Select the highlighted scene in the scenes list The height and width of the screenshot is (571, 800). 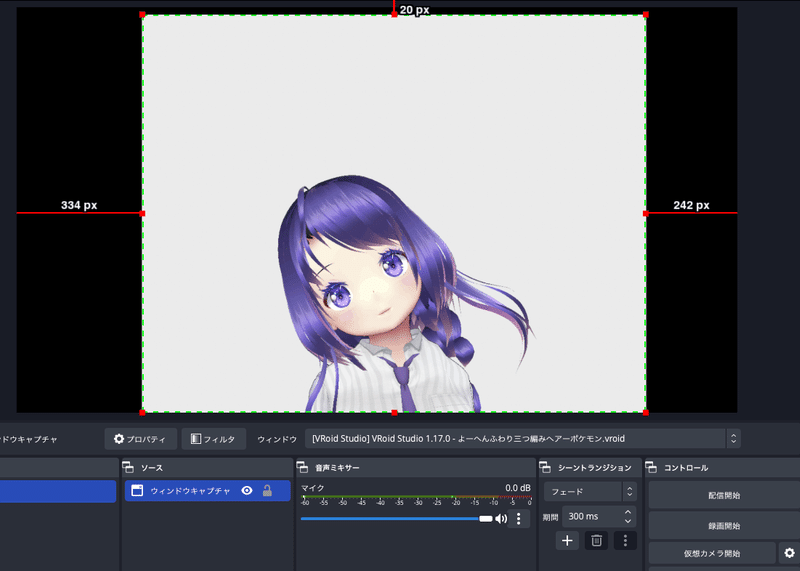[58, 491]
